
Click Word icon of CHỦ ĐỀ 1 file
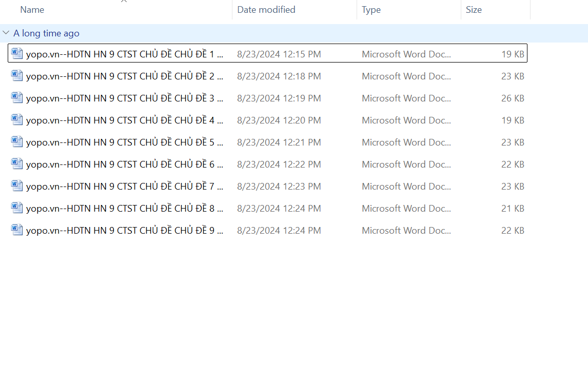(17, 53)
